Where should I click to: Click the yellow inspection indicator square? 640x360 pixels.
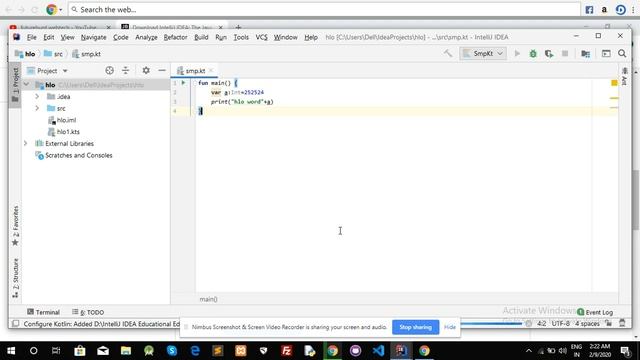(614, 83)
